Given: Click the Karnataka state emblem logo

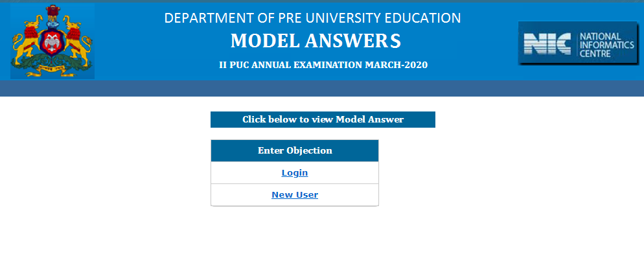Looking at the screenshot, I should pos(52,41).
